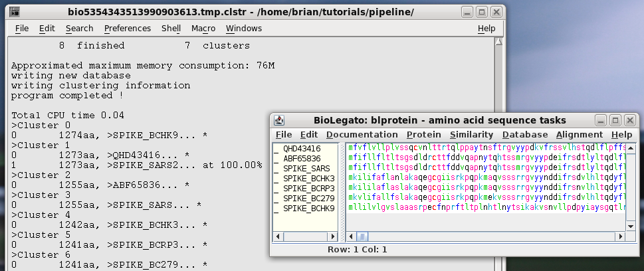Select the QHD43416 sequence name

pyautogui.click(x=302, y=149)
